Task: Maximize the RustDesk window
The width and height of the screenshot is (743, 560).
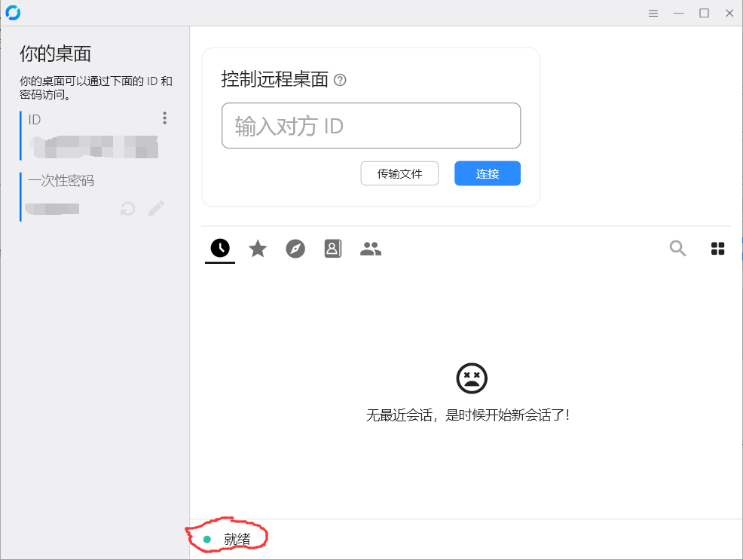Action: (704, 14)
